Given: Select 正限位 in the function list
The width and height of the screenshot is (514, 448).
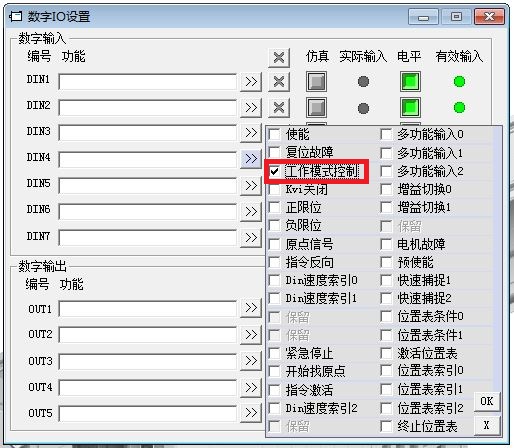Looking at the screenshot, I should [303, 208].
